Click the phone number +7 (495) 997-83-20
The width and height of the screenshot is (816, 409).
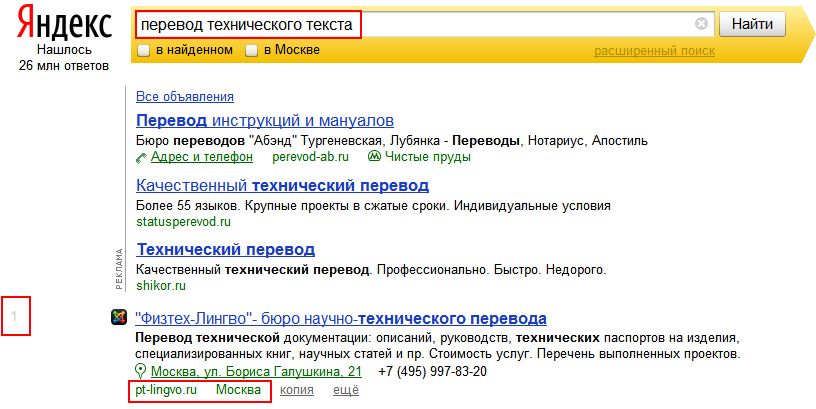[x=433, y=372]
